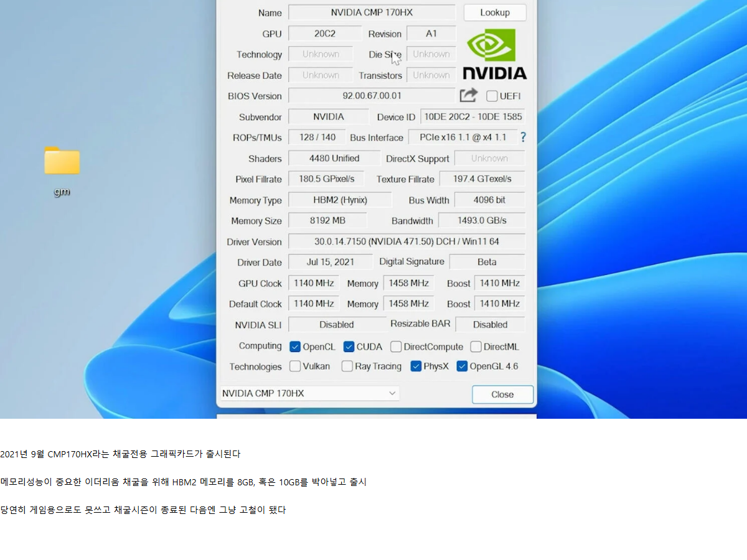Click the Driver Date value Jul 15, 2021
The height and width of the screenshot is (560, 747).
[330, 262]
